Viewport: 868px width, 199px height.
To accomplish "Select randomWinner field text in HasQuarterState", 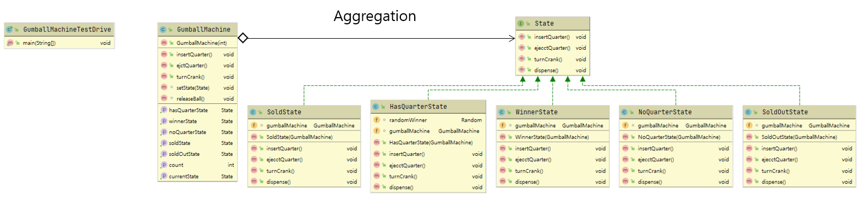I will point(408,120).
